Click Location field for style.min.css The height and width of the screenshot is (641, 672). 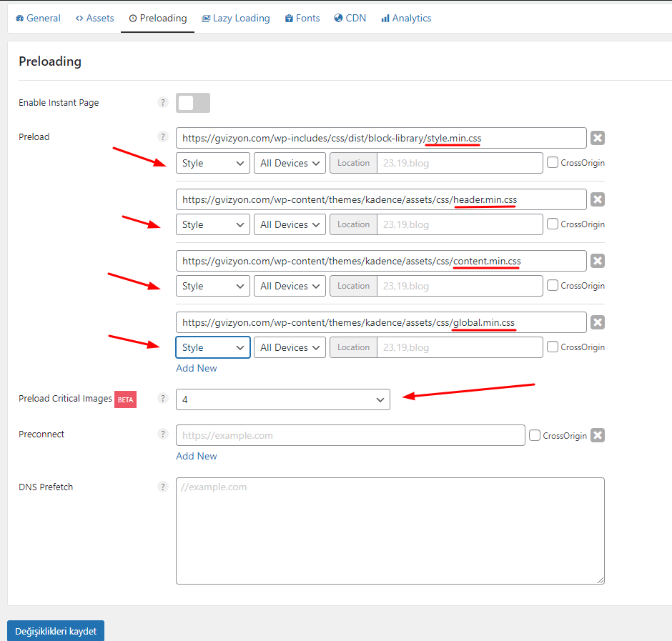click(x=460, y=163)
